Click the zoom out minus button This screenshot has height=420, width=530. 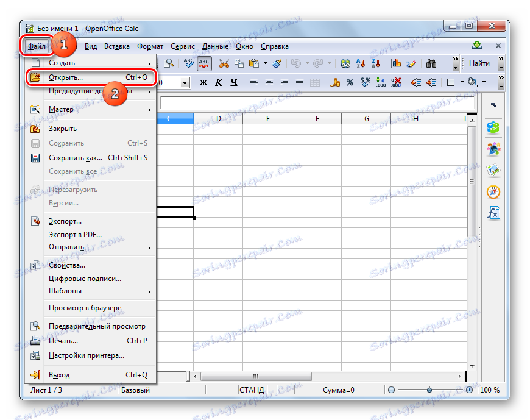[391, 390]
